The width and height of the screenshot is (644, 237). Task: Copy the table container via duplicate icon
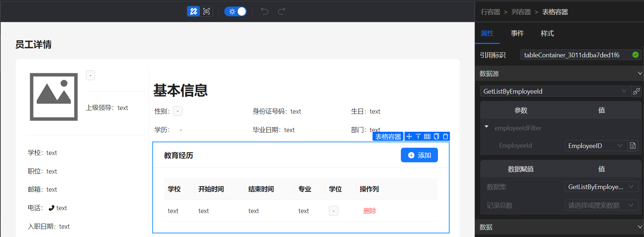[x=436, y=136]
